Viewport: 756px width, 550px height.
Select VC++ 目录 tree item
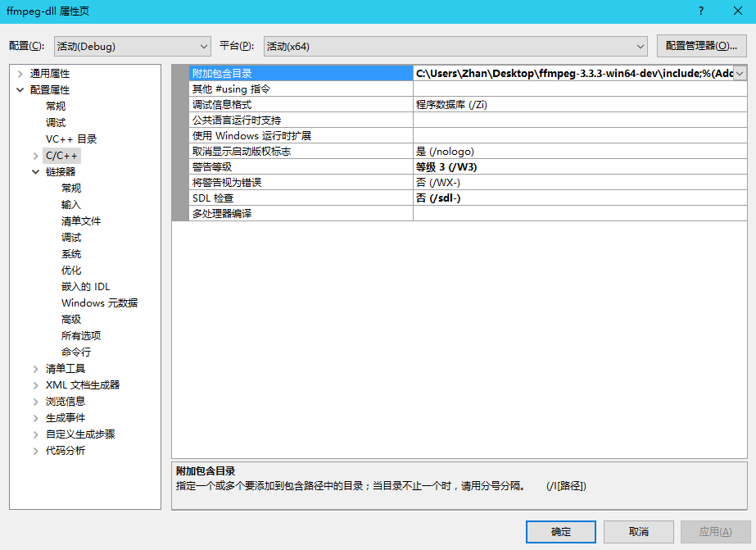71,139
